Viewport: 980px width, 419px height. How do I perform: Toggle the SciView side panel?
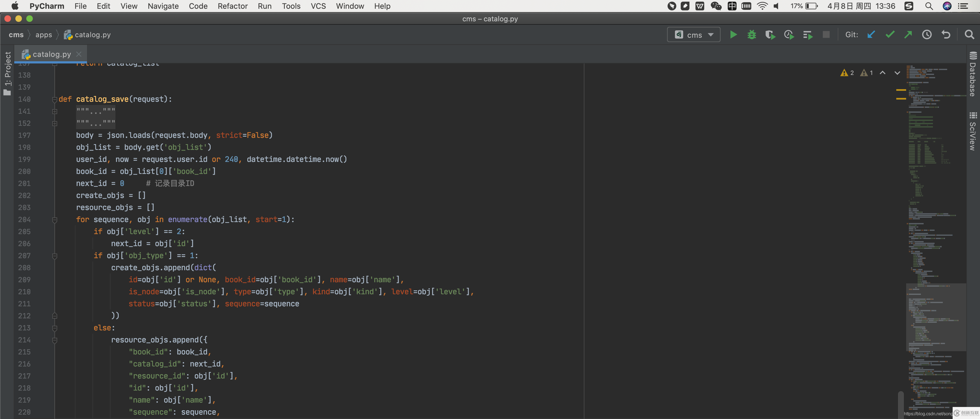tap(973, 132)
